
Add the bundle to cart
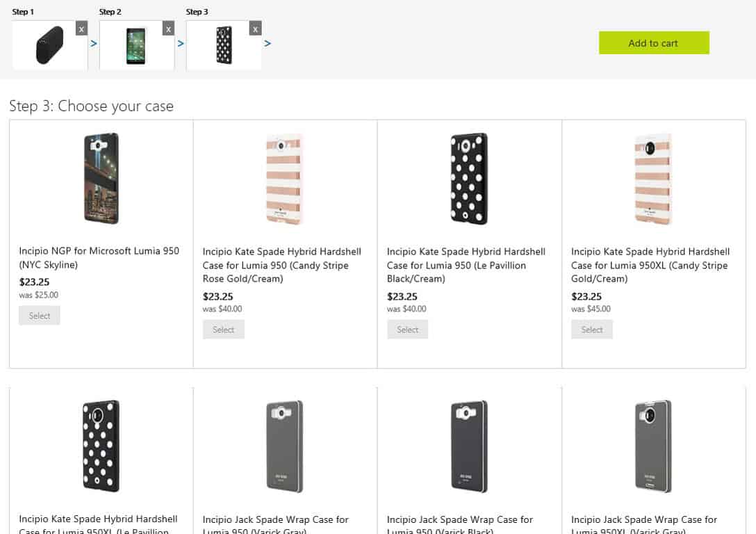[654, 43]
